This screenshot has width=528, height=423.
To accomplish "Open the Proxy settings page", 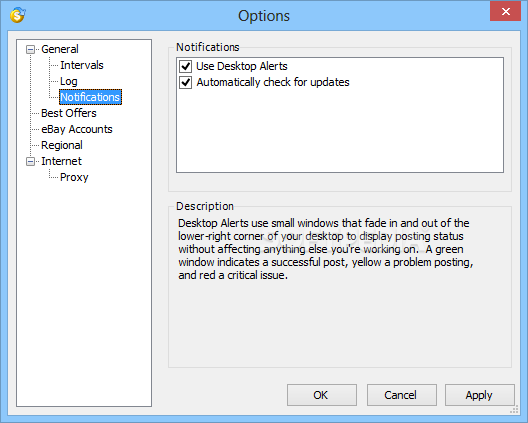I will [74, 177].
